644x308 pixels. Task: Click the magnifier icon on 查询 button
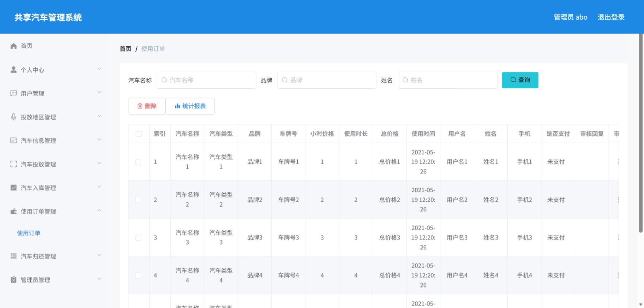tap(513, 80)
